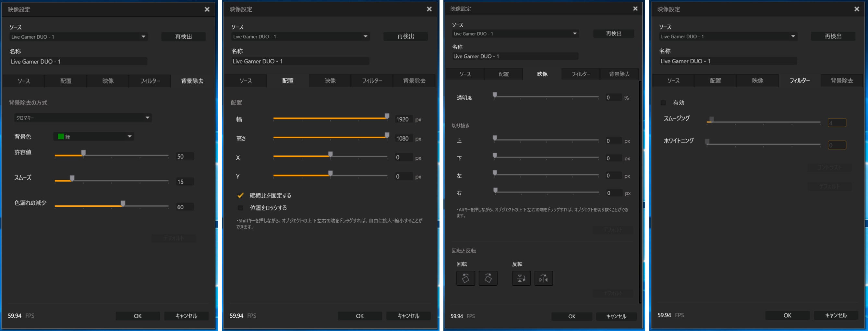Viewport: 868px width, 331px height.
Task: Toggle the 位置をロックする position lock checkbox
Action: coord(240,208)
